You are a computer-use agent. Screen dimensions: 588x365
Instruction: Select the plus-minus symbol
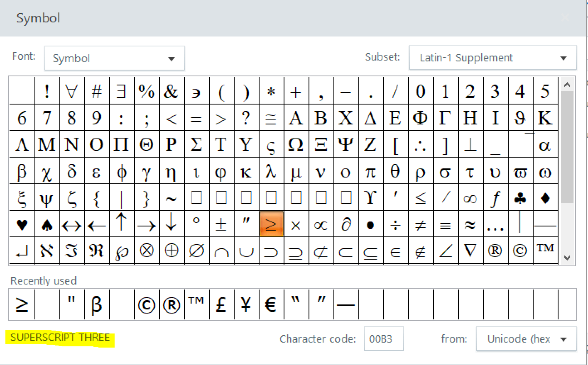221,224
